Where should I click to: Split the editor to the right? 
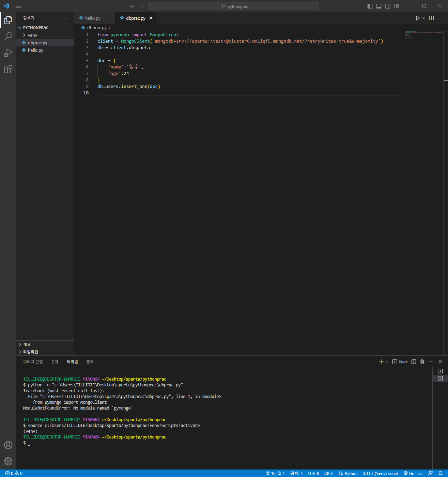click(x=432, y=18)
